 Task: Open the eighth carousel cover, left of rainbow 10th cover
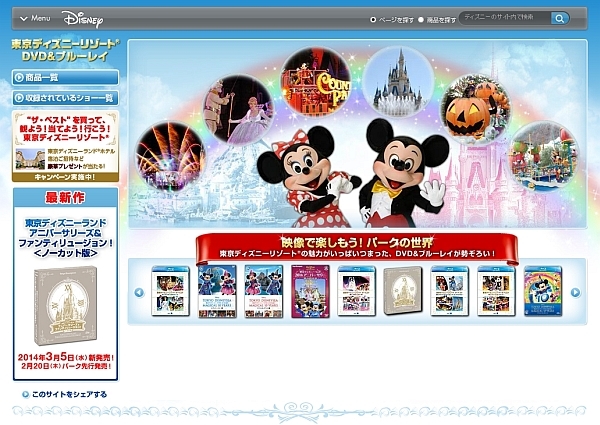click(496, 291)
